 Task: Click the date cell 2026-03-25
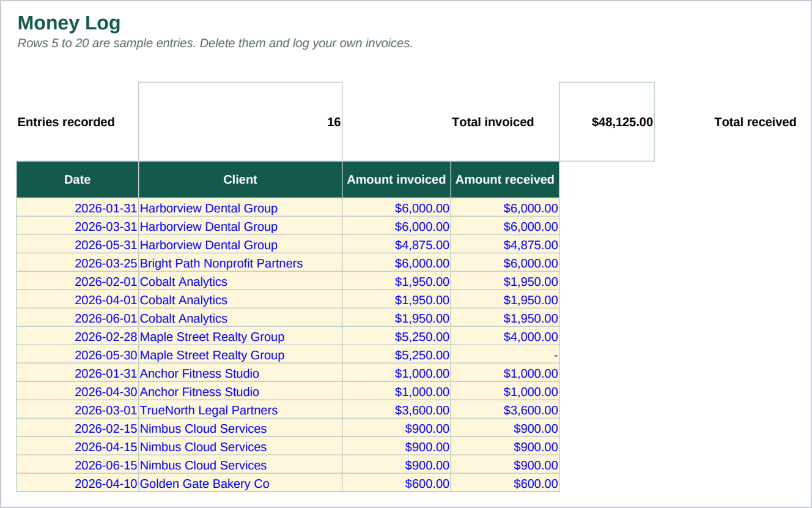[78, 263]
